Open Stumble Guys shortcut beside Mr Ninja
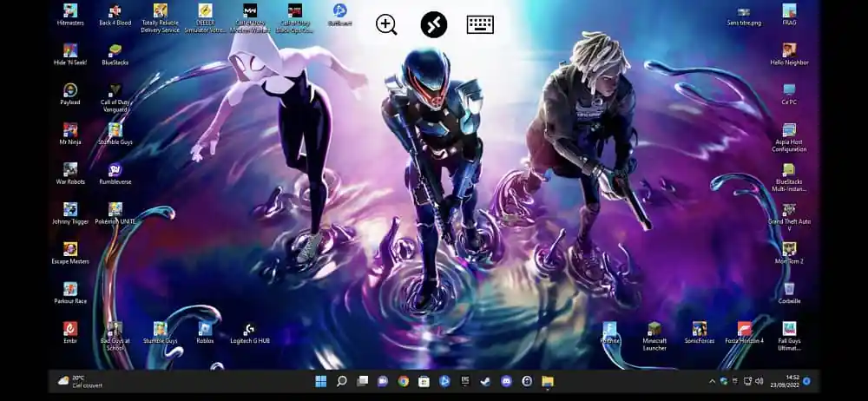The width and height of the screenshot is (868, 401). pos(115,134)
